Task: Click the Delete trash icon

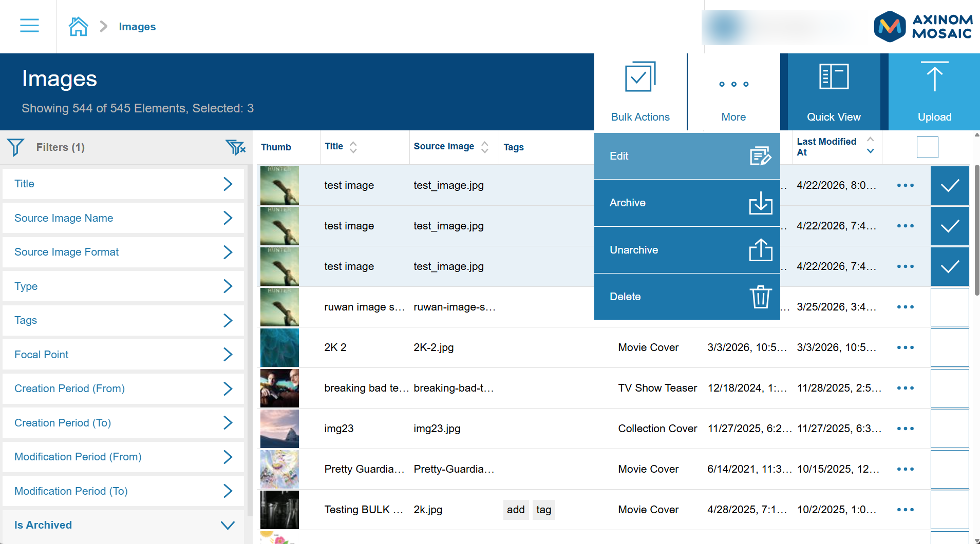Action: 760,297
